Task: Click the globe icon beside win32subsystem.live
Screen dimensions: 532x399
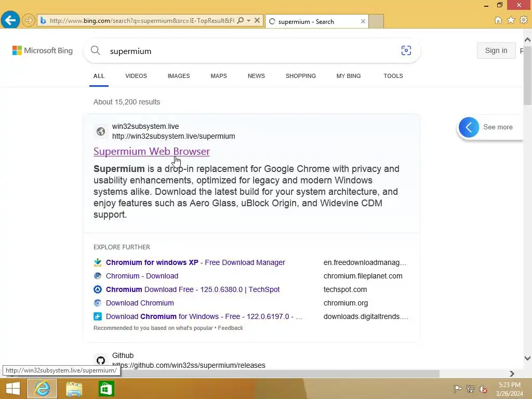Action: pyautogui.click(x=100, y=131)
